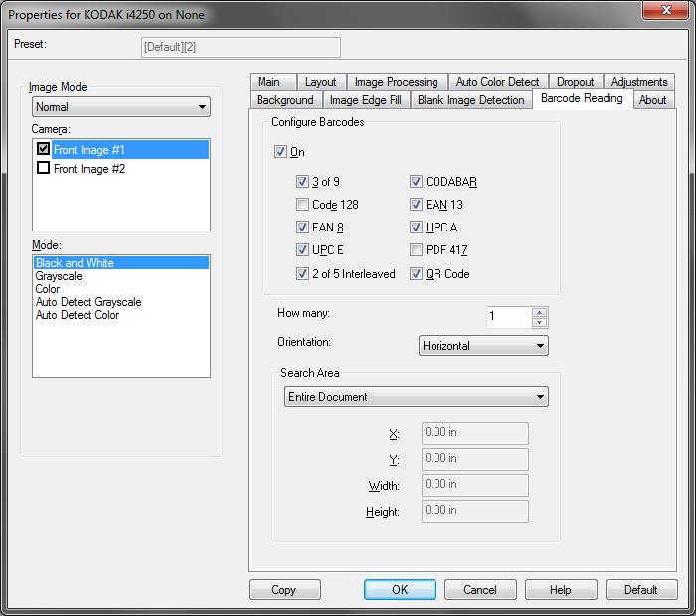The height and width of the screenshot is (616, 696).
Task: Increase the How many value with up arrow
Action: tap(539, 312)
